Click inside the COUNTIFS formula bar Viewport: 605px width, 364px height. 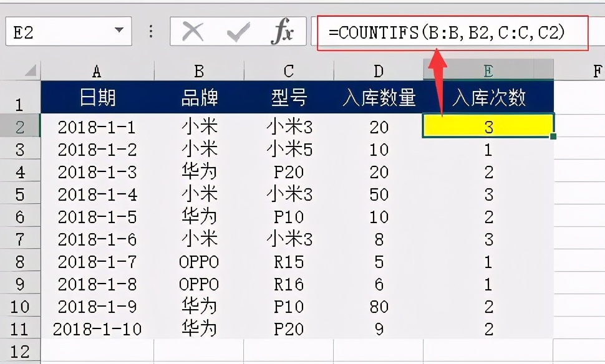point(452,32)
